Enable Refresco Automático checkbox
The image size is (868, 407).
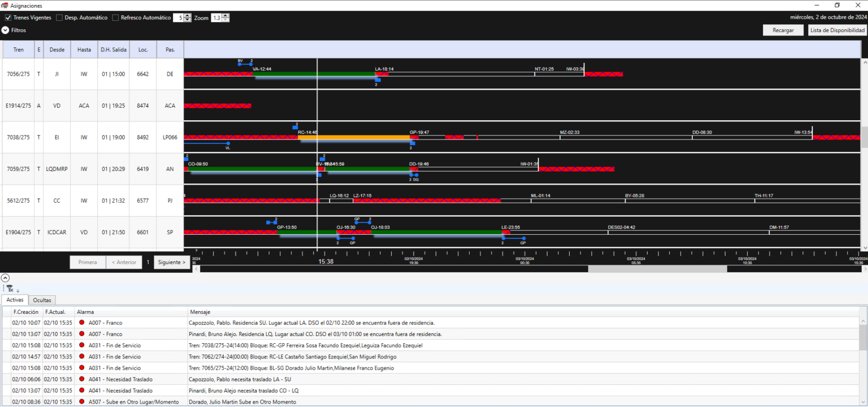pos(115,17)
